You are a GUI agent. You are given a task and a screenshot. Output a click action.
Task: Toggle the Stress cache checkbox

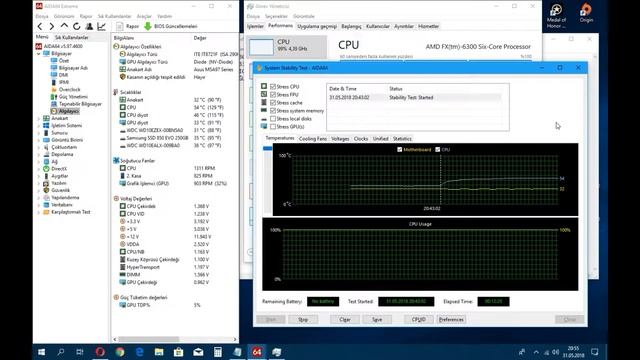tap(273, 102)
